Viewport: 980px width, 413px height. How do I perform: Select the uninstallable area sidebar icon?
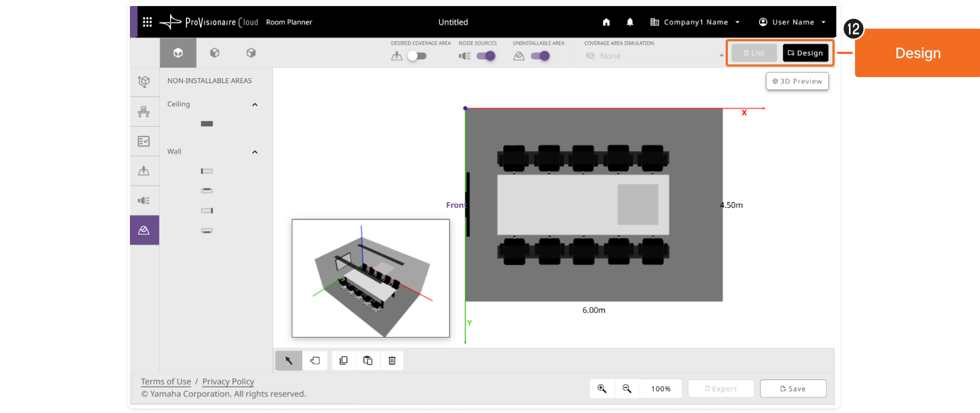[x=144, y=230]
